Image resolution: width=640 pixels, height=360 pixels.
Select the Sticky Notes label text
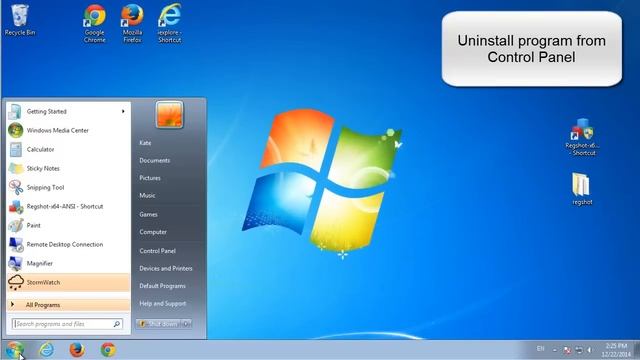pos(43,169)
